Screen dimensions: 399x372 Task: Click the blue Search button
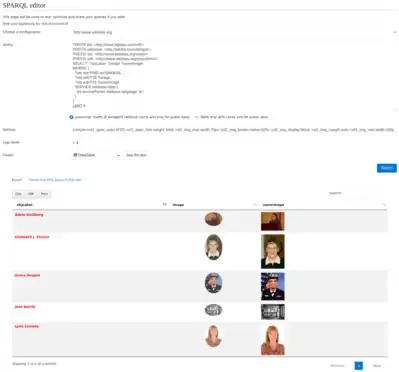(387, 168)
